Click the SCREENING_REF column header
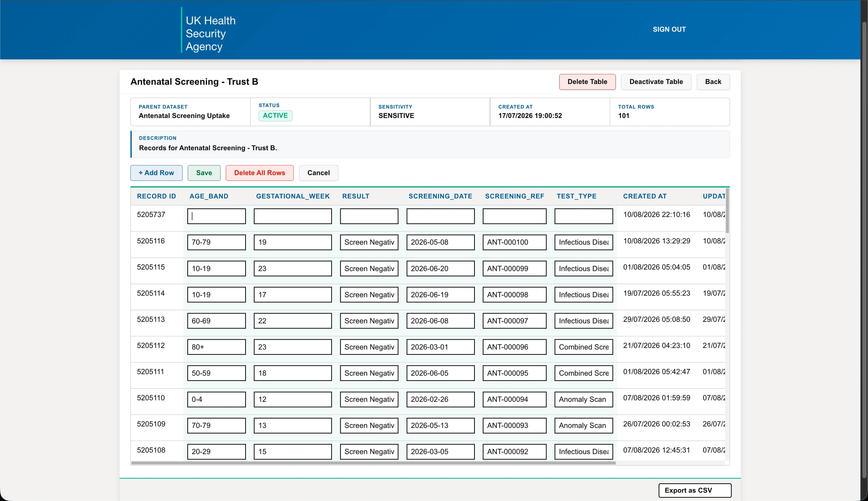Screen dimensions: 868x501 [514, 196]
